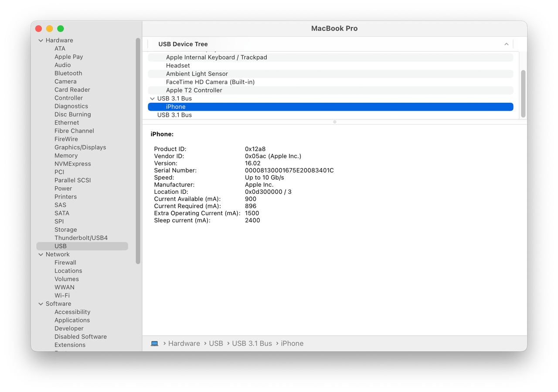Select Memory in the sidebar
The image size is (558, 392).
[66, 155]
